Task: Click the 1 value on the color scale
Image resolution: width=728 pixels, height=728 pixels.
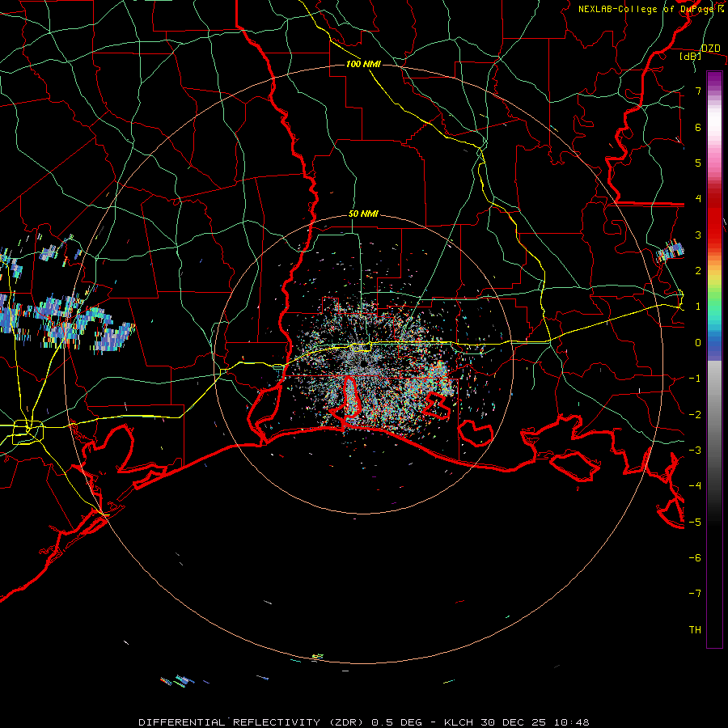Action: pos(698,307)
